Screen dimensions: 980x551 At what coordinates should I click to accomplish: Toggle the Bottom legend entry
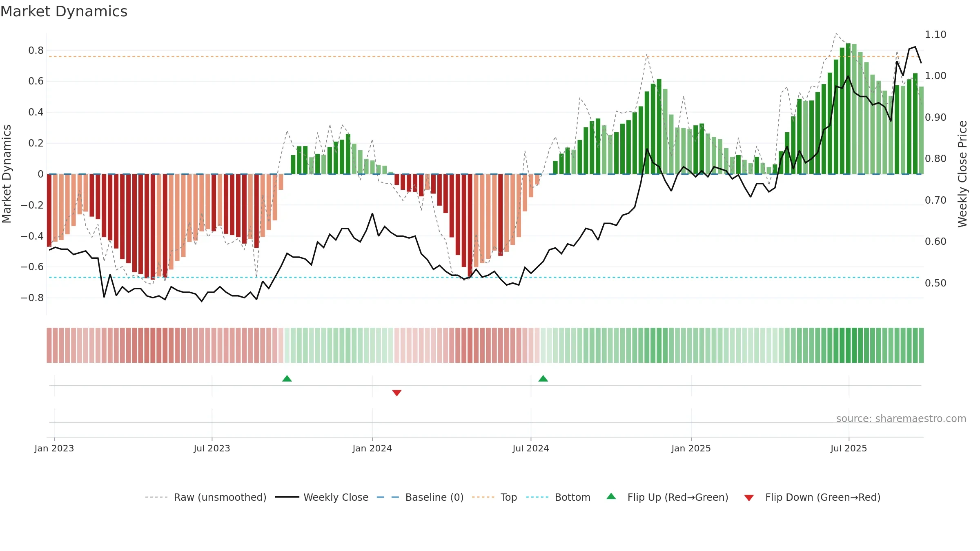pos(558,497)
